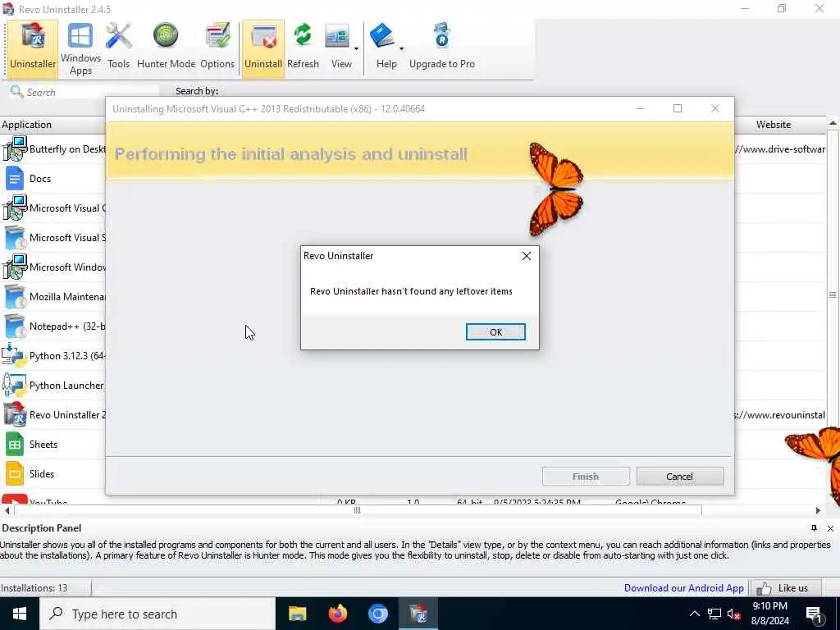
Task: Select the Notepad++ (32-bit) entry
Action: (x=53, y=326)
